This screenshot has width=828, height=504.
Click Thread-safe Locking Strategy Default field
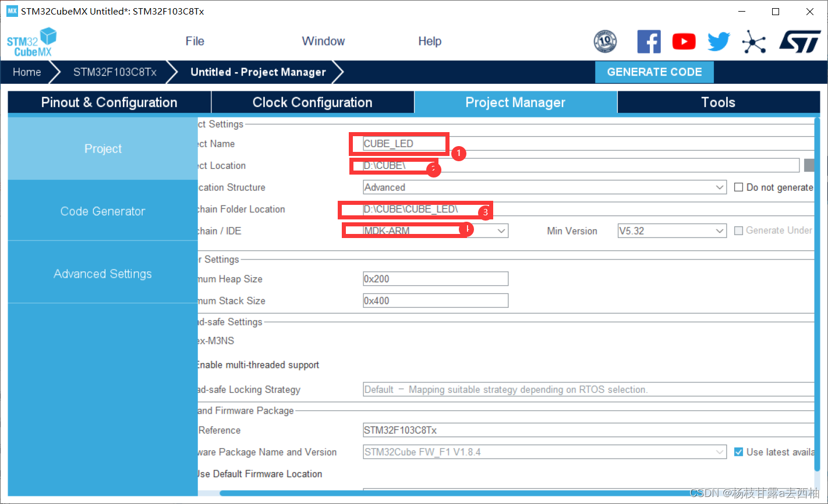point(588,389)
